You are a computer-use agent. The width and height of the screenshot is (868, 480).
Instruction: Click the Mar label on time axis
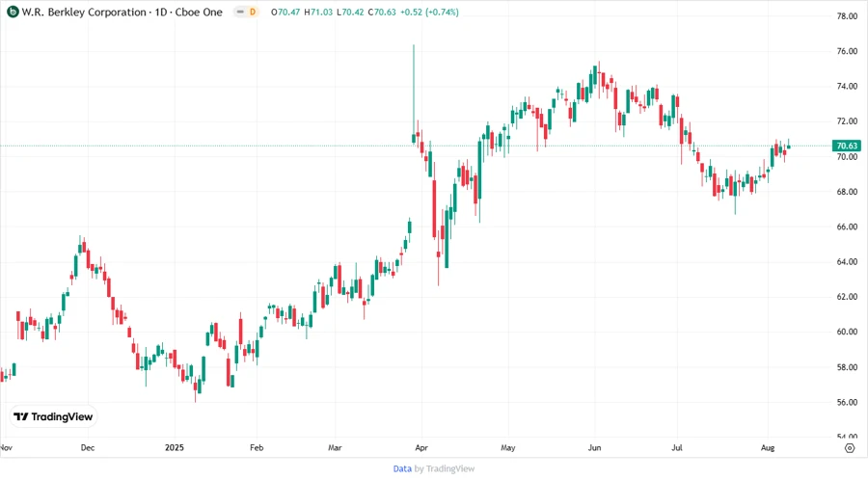coord(335,447)
